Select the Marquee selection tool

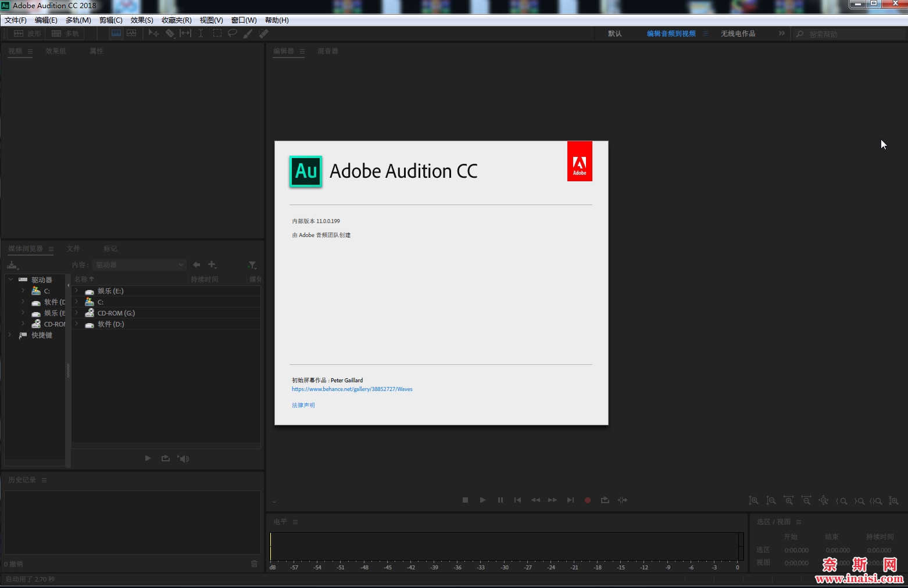pos(217,34)
